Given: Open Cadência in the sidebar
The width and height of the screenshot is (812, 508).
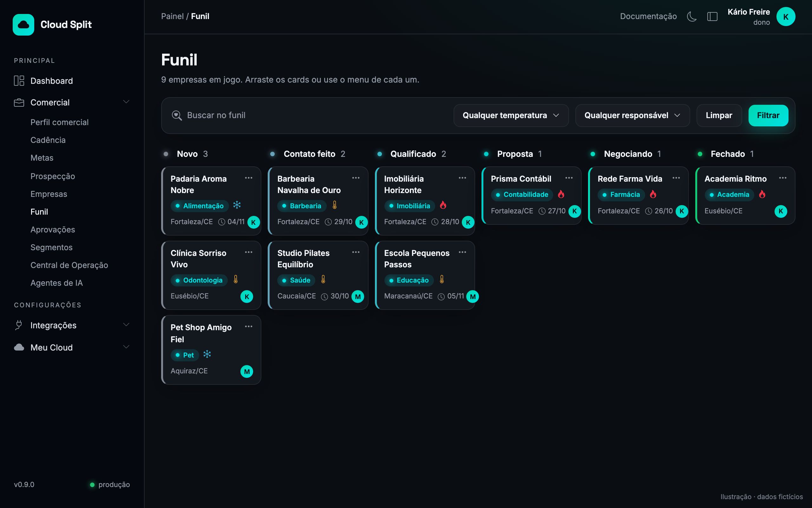Looking at the screenshot, I should click(48, 140).
